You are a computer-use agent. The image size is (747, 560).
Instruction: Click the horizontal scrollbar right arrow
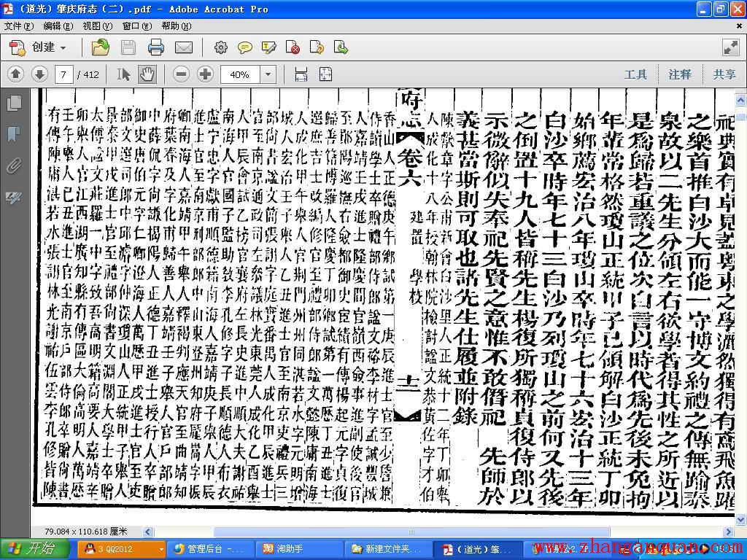pyautogui.click(x=729, y=532)
